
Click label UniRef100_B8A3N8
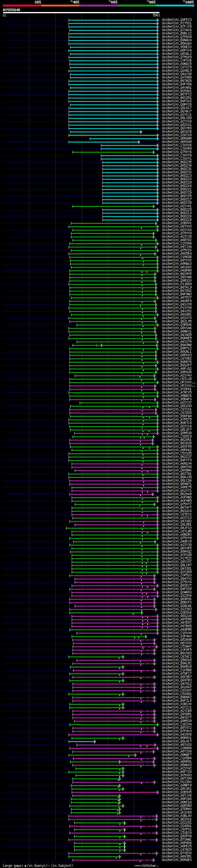[177, 345]
